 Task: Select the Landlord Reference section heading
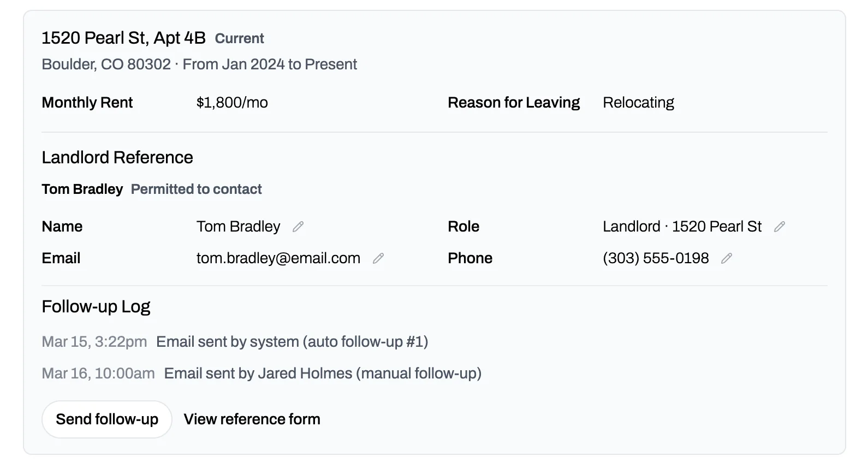pos(117,157)
